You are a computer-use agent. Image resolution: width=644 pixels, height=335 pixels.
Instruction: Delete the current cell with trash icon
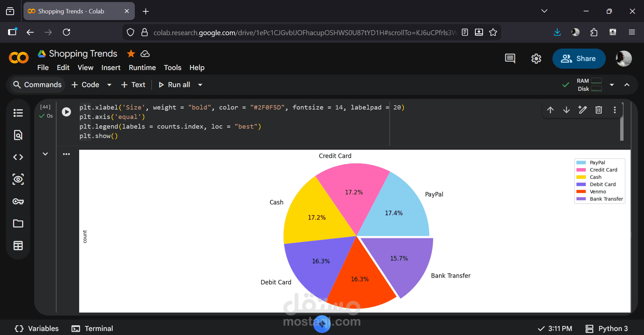(x=599, y=110)
